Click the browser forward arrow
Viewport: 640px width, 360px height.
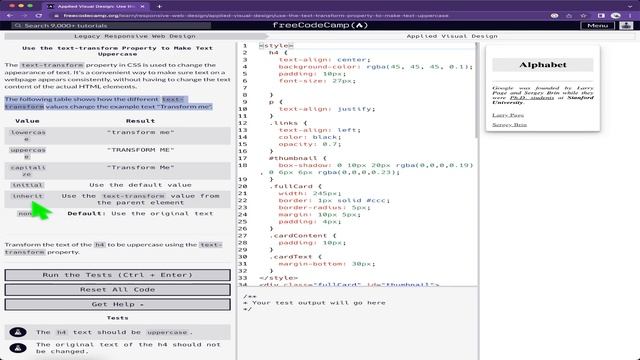point(24,16)
